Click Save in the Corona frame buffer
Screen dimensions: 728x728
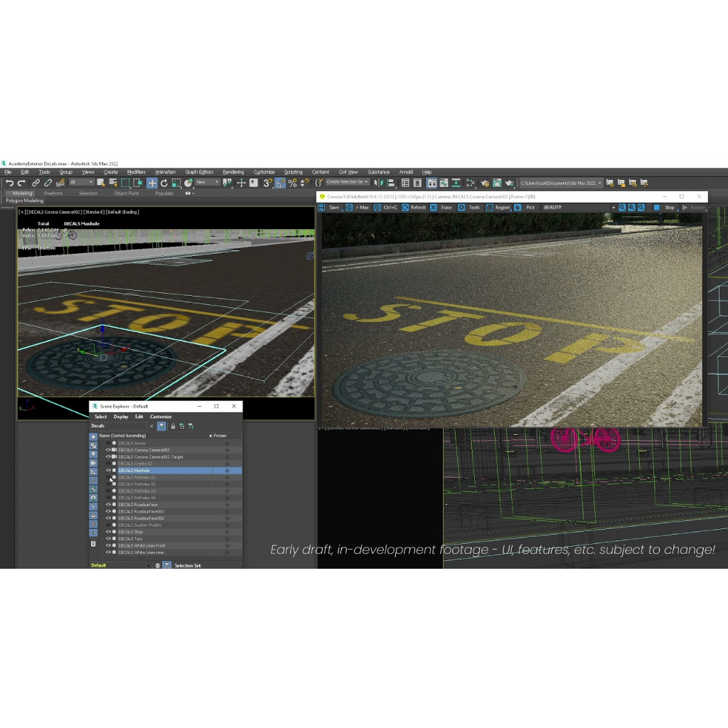328,208
